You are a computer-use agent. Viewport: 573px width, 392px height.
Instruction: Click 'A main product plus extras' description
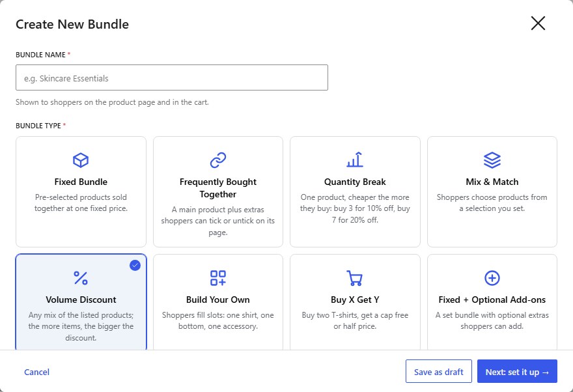(217, 221)
